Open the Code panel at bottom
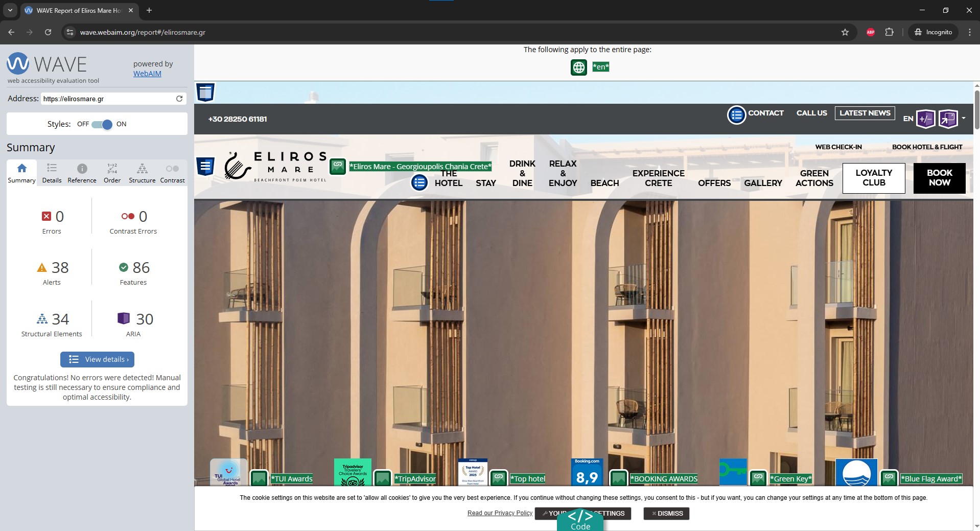The image size is (980, 531). tap(580, 520)
